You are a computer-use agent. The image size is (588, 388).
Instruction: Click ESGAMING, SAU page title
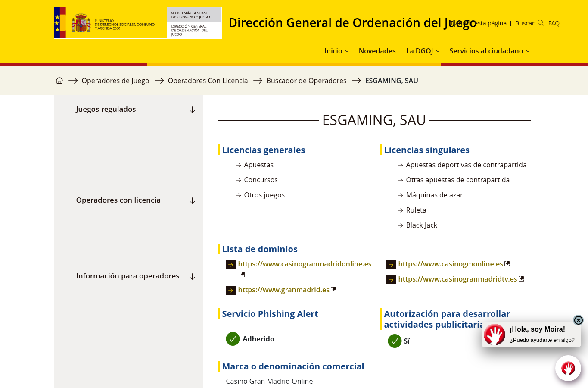point(374,120)
